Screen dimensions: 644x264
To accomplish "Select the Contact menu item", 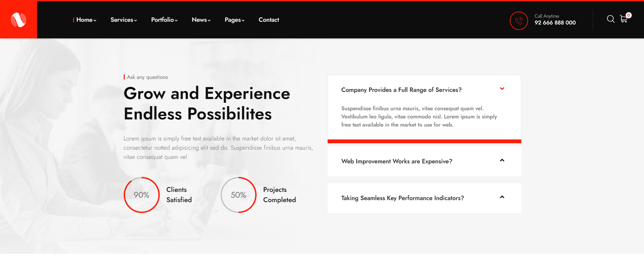I will [268, 19].
